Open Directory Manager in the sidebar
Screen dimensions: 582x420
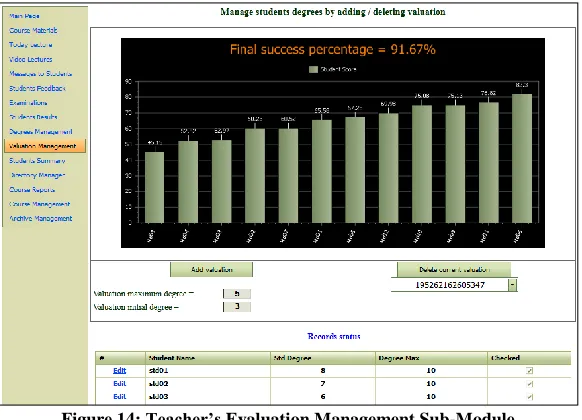click(x=37, y=175)
